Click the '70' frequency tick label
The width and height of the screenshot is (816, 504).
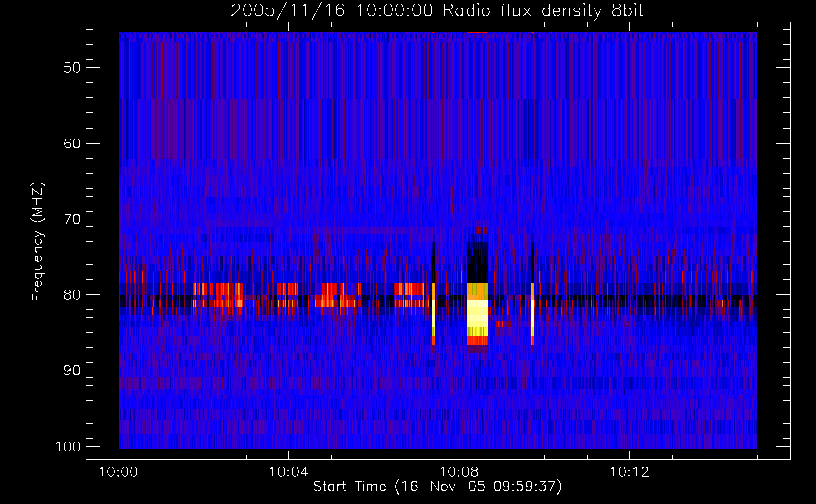coord(72,219)
